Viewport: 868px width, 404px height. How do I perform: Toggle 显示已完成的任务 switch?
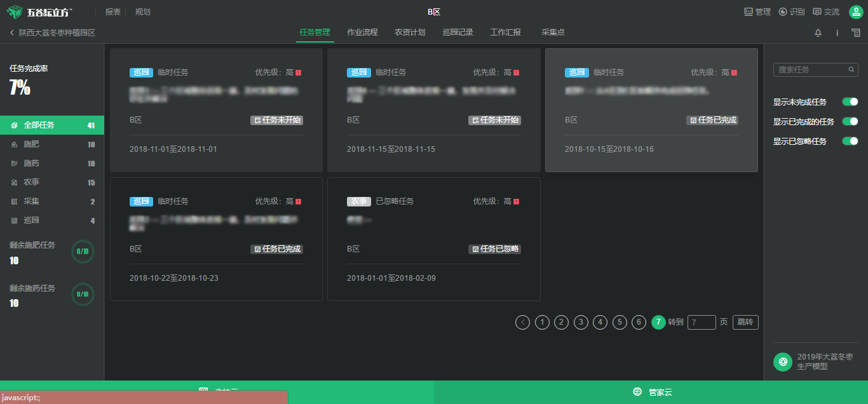click(850, 121)
